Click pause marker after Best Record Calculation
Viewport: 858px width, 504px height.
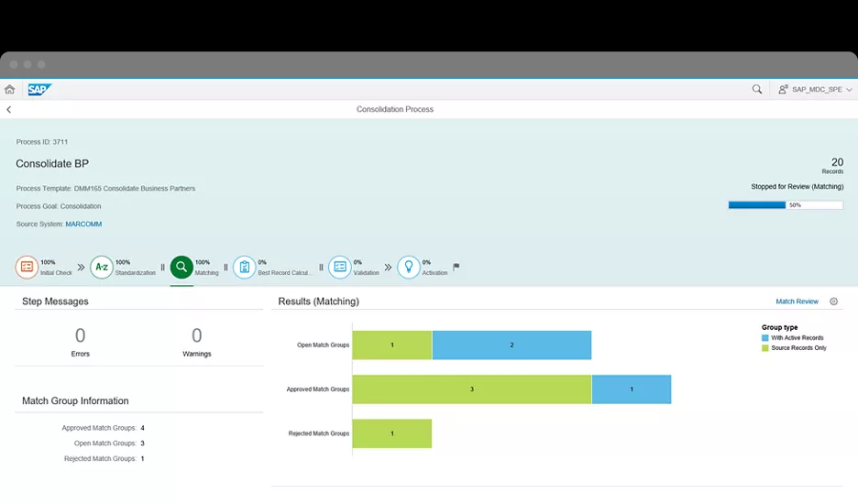321,267
